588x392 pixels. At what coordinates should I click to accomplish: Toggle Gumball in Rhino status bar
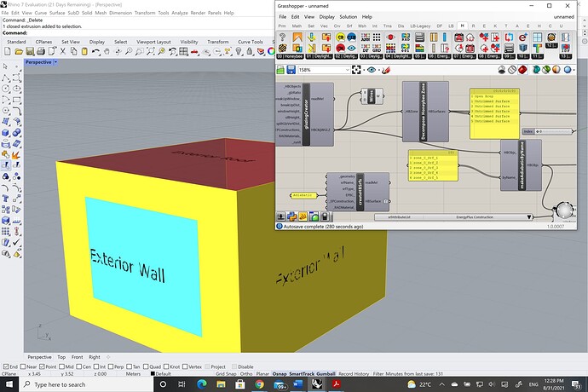point(326,374)
